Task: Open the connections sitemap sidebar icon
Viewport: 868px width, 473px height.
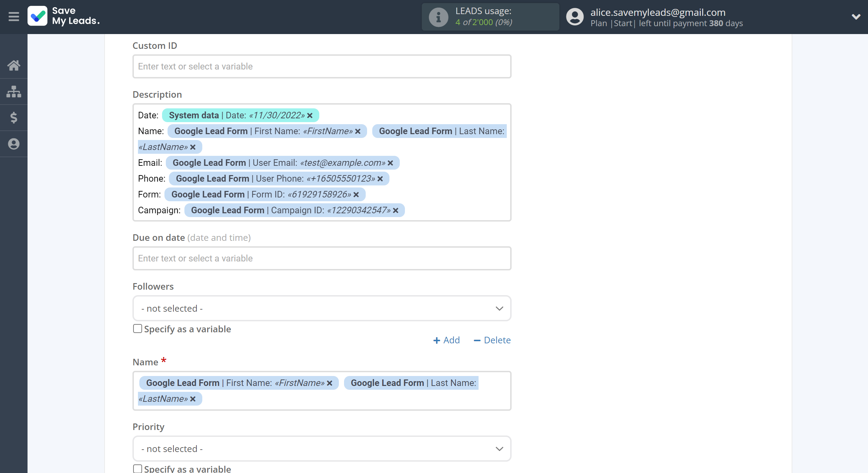Action: point(14,92)
